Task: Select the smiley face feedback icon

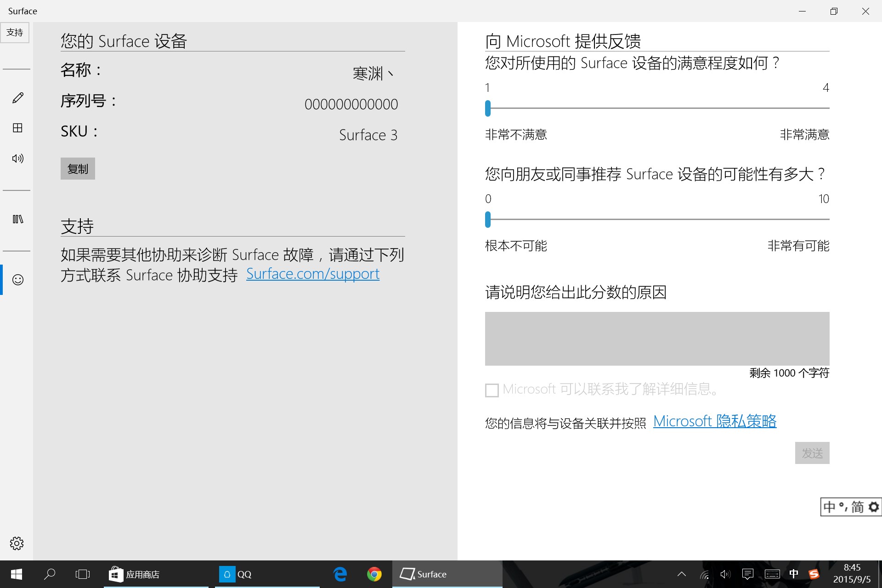Action: [x=17, y=280]
